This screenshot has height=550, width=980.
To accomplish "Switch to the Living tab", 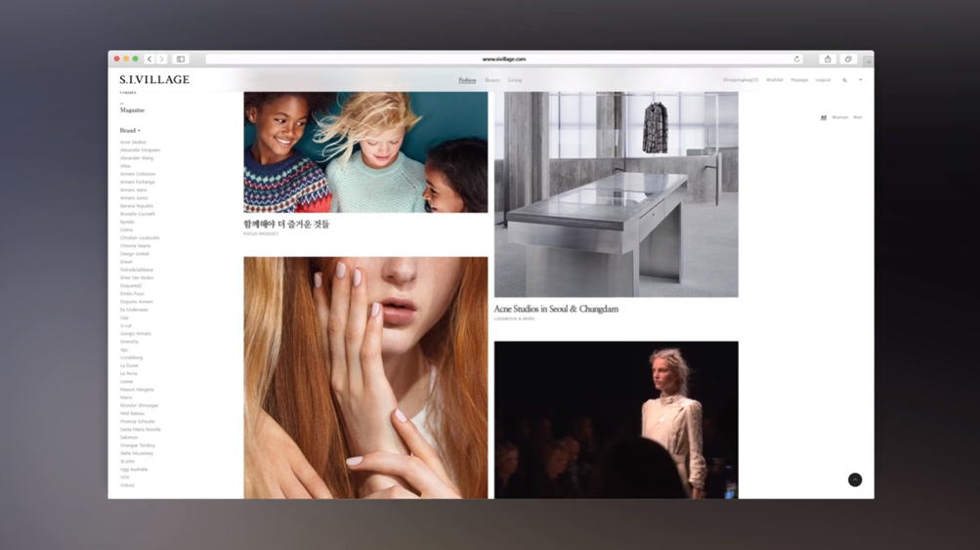I will click(x=515, y=80).
